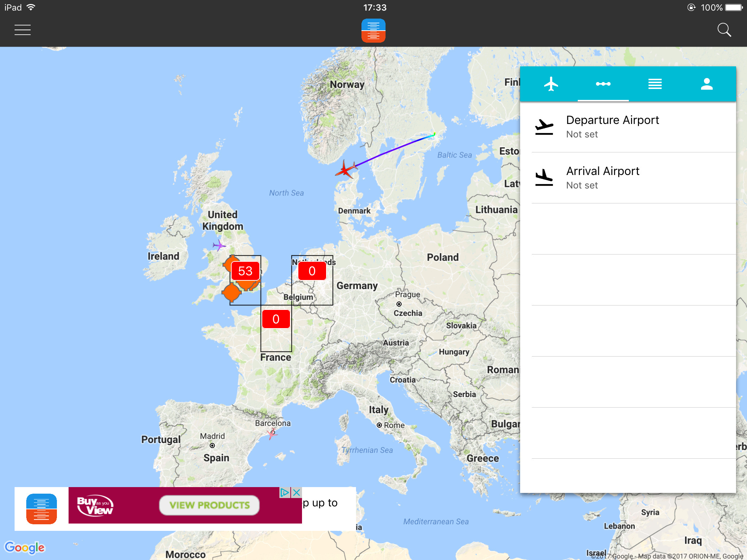Tap the blue-orange app logo in header

point(373,31)
